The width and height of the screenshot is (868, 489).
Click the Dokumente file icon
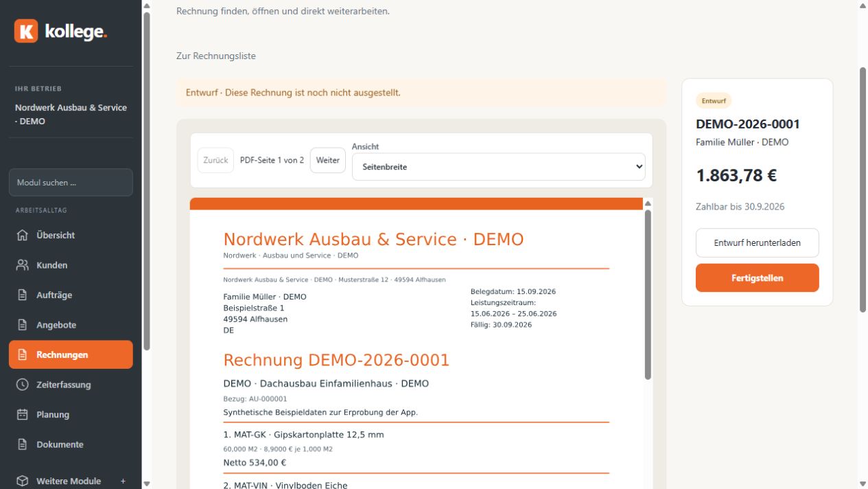pos(22,444)
